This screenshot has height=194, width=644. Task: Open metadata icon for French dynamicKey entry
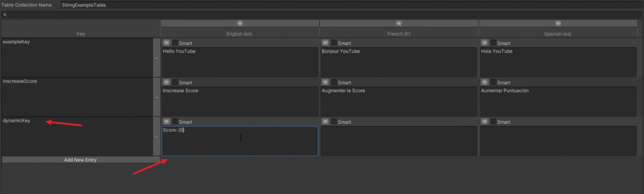pos(326,121)
